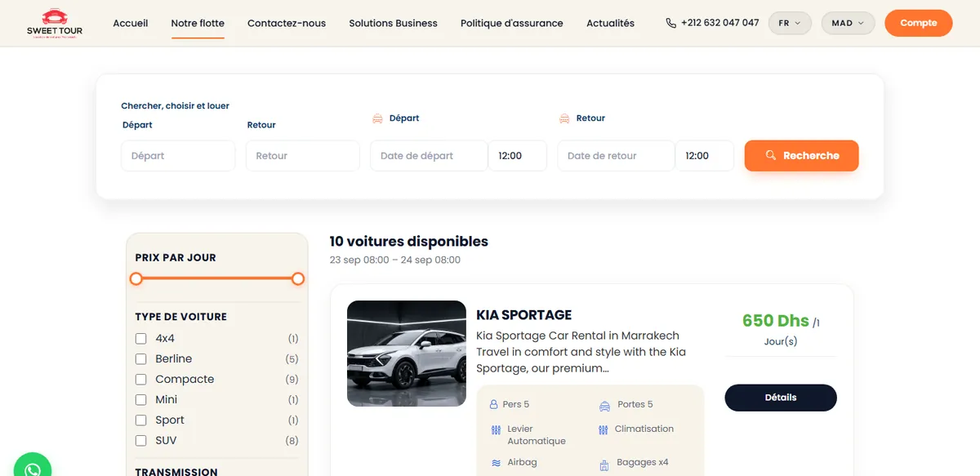
Task: Click the Portes 5 car door icon
Action: tap(604, 405)
